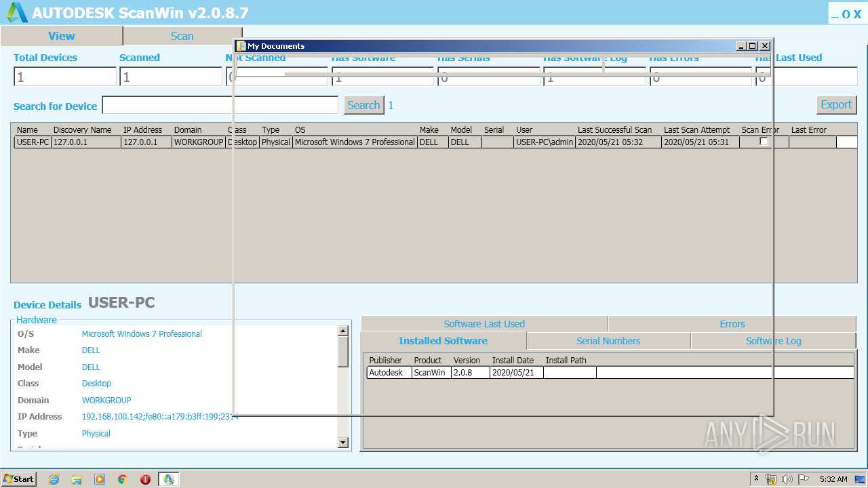Minimize the ScanWin application window

(835, 15)
